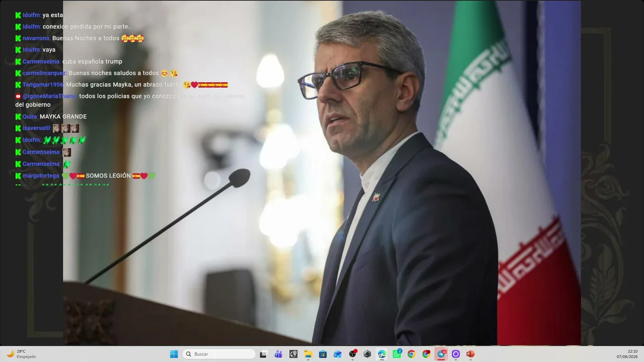This screenshot has width=644, height=362.
Task: Click the Kick icon beside margotortega
Action: pos(18,175)
